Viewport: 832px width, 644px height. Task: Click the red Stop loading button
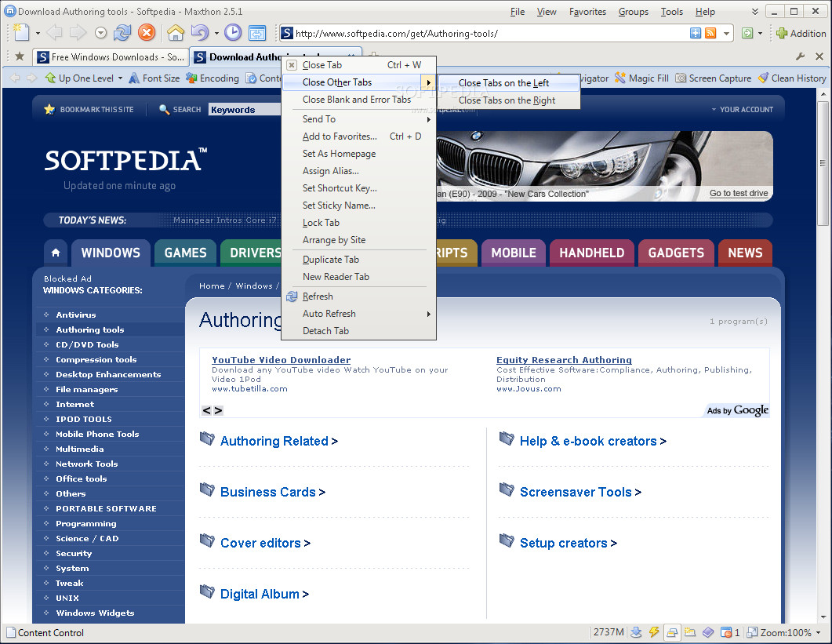click(x=147, y=33)
